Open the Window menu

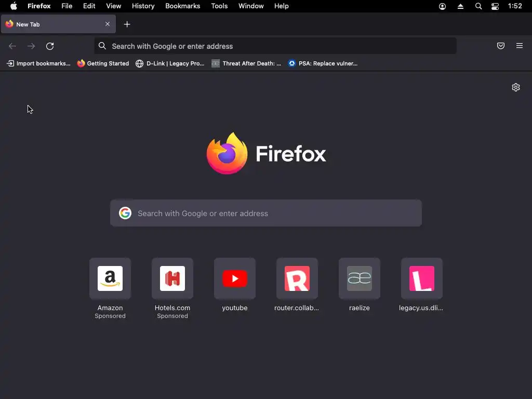click(x=251, y=6)
